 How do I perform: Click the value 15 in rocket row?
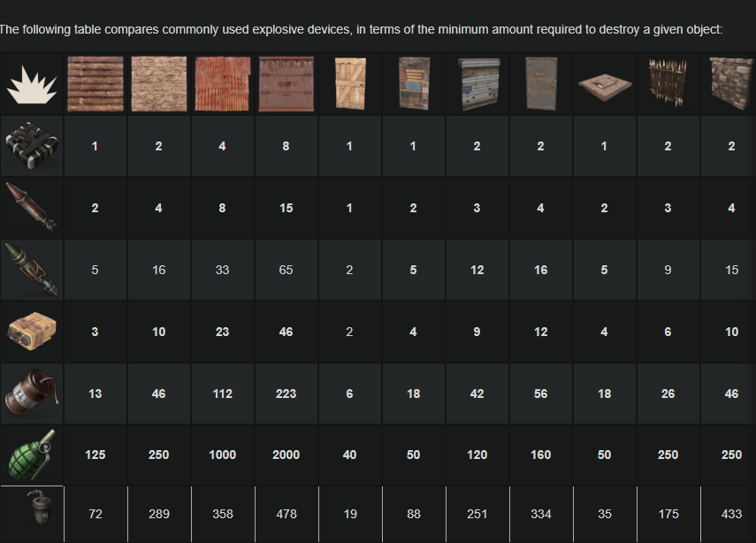point(286,209)
